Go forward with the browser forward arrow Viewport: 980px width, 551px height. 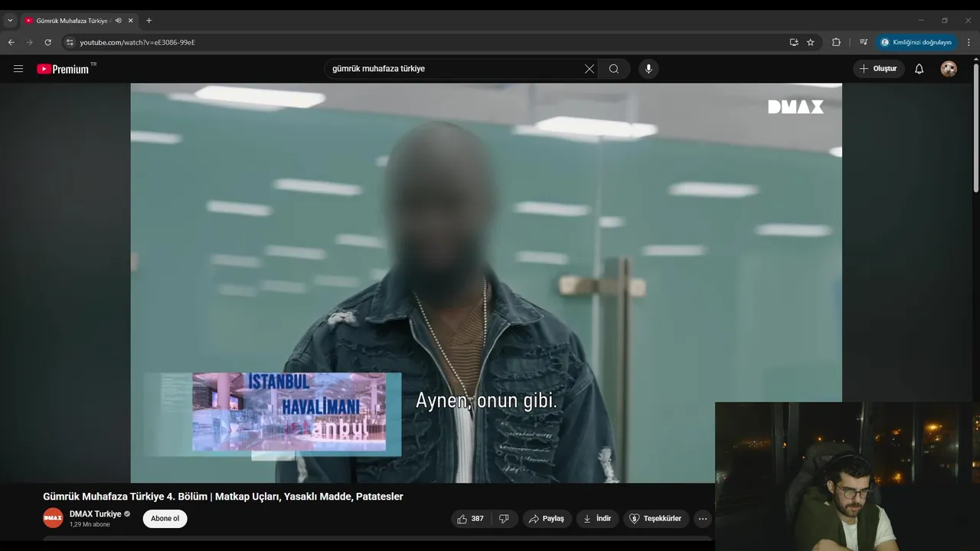29,42
